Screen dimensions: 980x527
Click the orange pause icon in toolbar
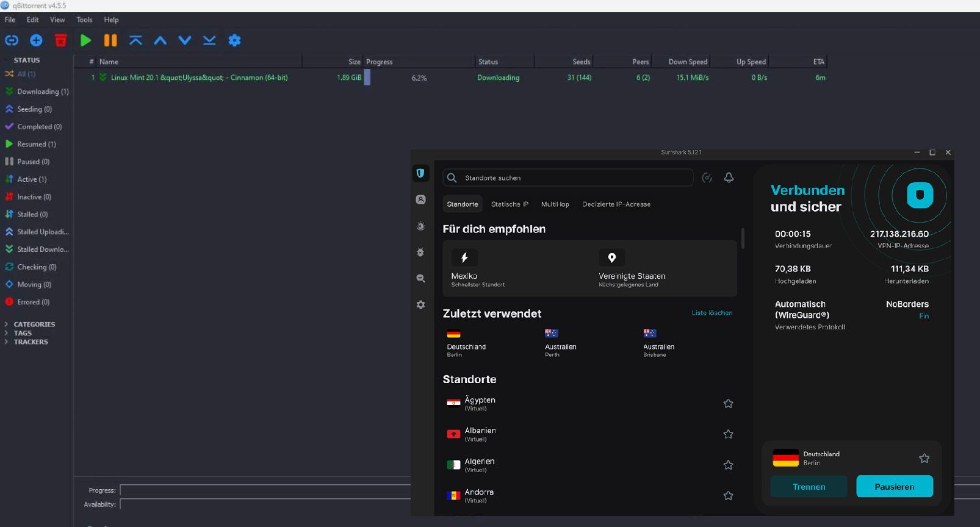pyautogui.click(x=110, y=40)
